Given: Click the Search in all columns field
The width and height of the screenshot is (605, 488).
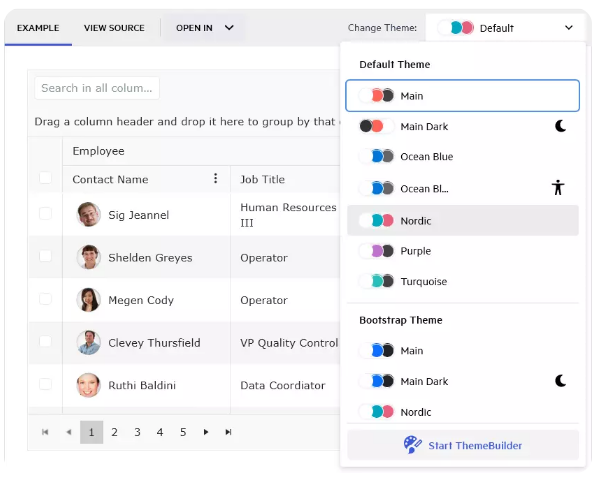Looking at the screenshot, I should 96,88.
